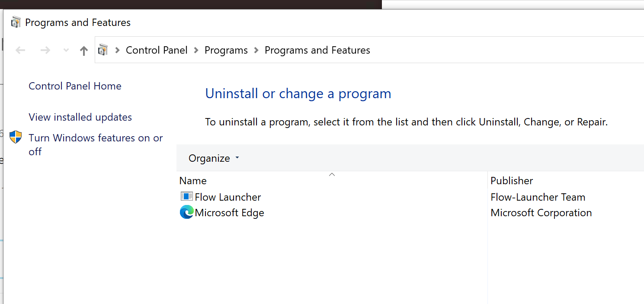
Task: Click Programs in the breadcrumb path
Action: 226,50
